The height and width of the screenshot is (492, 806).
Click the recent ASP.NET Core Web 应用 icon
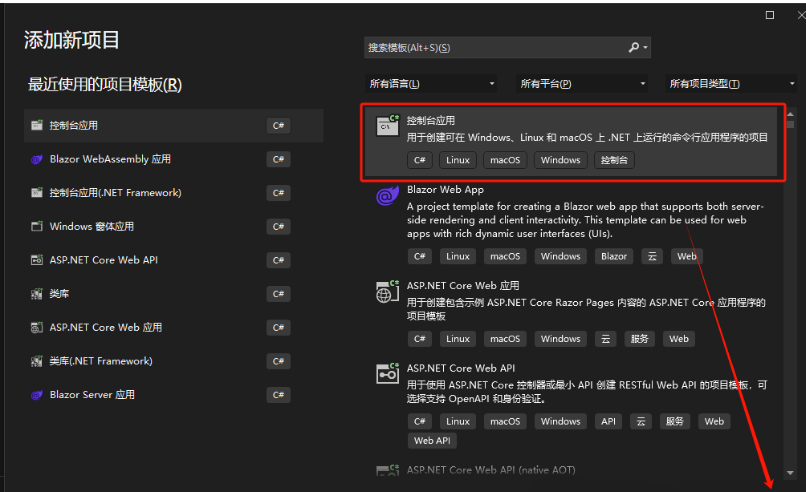pyautogui.click(x=36, y=327)
